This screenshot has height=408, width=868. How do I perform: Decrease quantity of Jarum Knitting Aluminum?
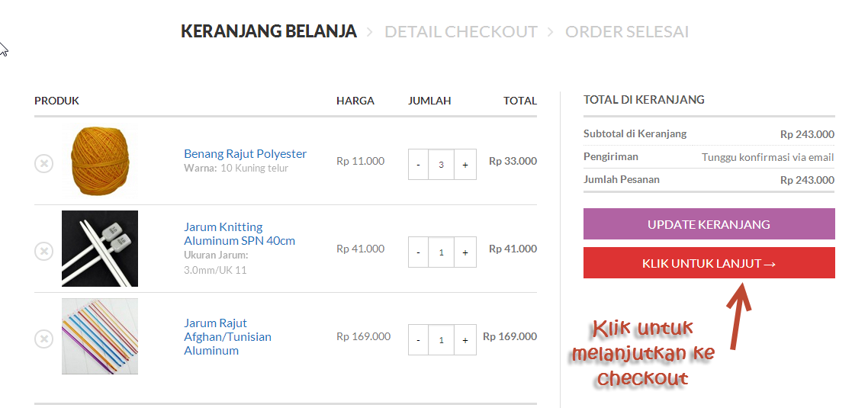pos(418,252)
